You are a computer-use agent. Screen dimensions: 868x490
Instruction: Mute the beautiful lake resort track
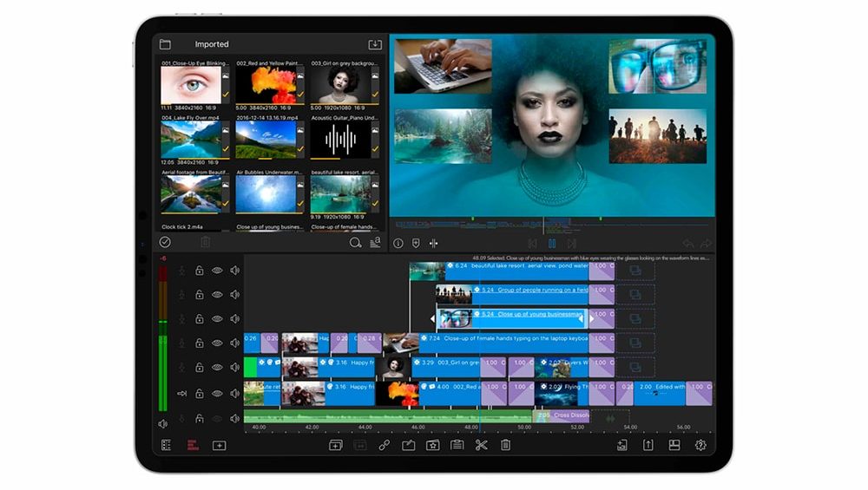234,271
